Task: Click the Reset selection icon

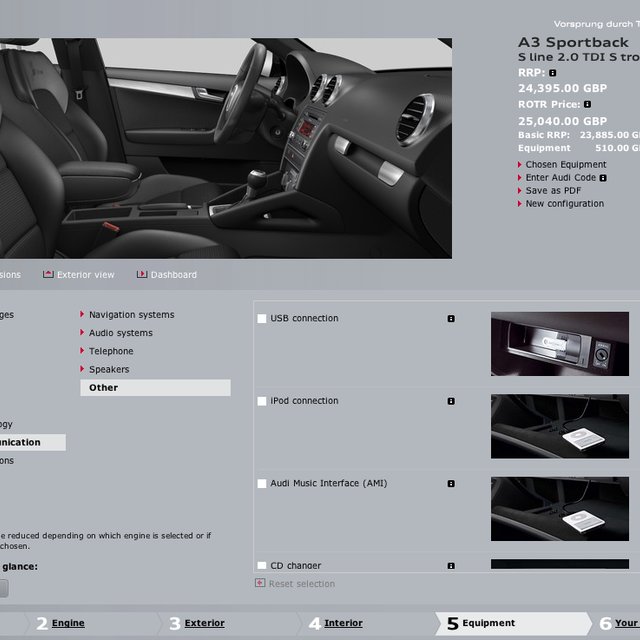Action: [x=260, y=582]
